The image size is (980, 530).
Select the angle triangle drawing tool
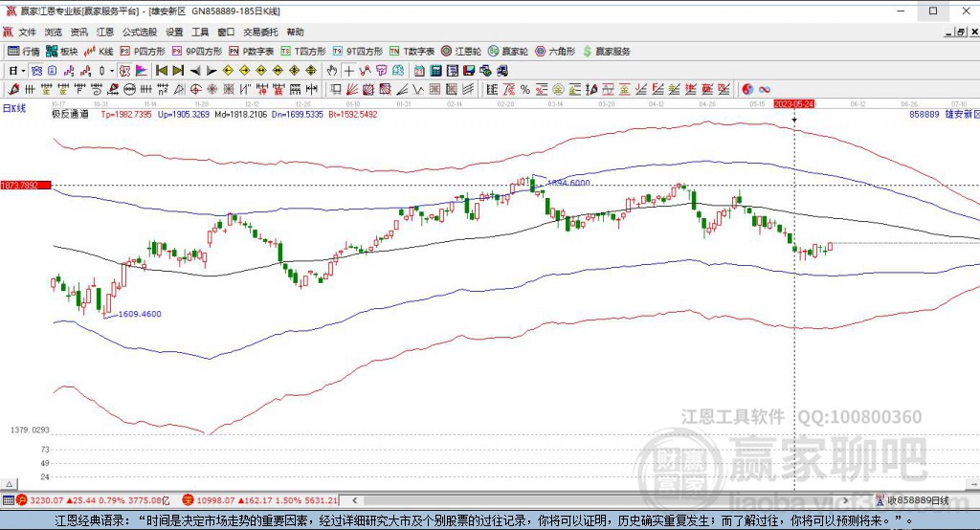pyautogui.click(x=179, y=89)
